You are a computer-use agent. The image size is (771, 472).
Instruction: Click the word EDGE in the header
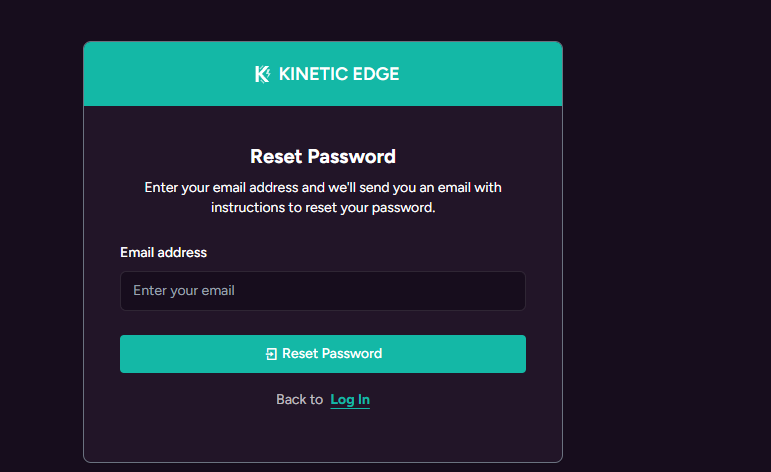point(374,74)
